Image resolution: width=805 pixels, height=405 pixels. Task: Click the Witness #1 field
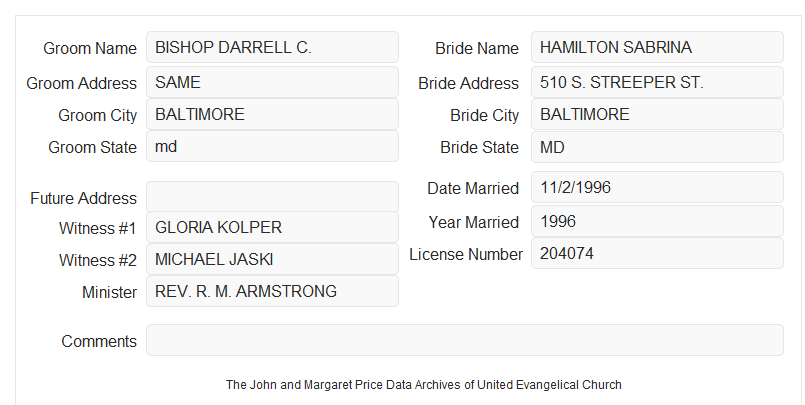tap(272, 227)
